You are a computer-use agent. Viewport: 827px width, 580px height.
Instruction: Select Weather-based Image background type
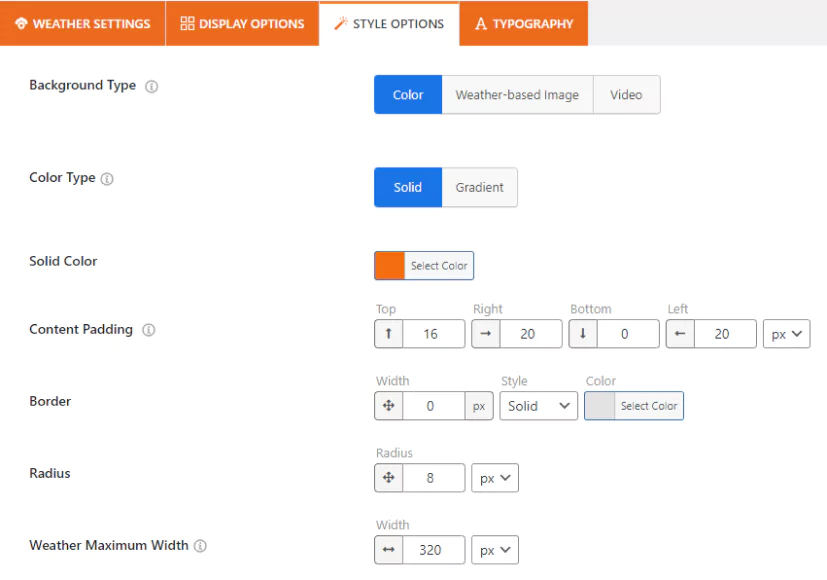(x=517, y=95)
